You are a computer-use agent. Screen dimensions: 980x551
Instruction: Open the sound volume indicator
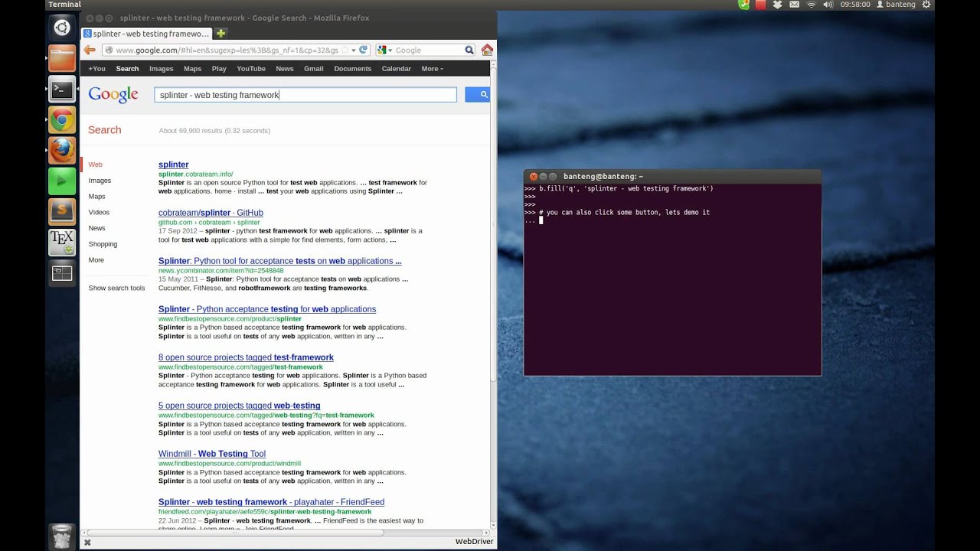(x=828, y=5)
